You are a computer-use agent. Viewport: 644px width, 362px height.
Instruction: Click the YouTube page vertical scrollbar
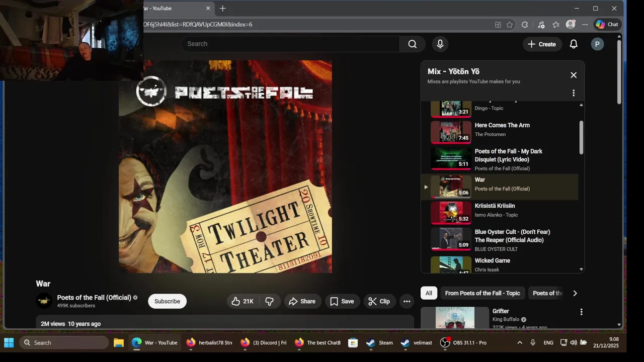point(619,72)
